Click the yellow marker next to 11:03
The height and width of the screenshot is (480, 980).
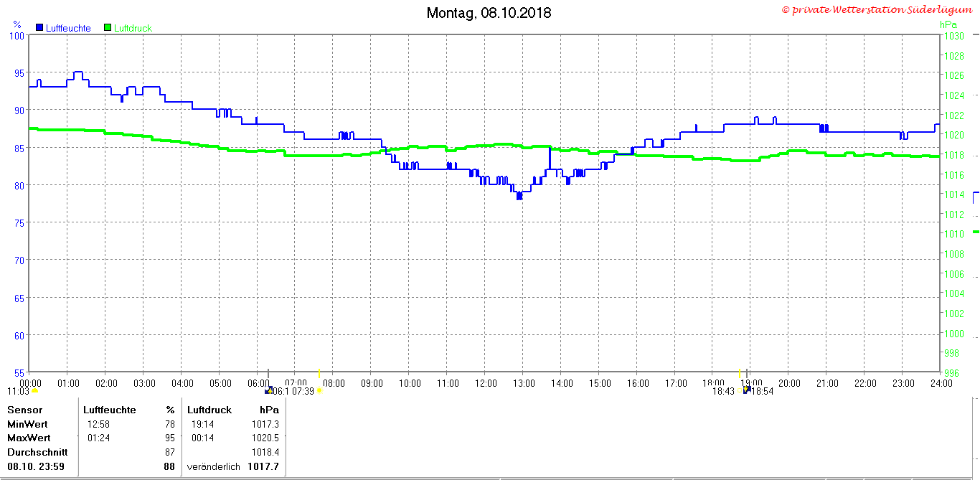point(34,391)
